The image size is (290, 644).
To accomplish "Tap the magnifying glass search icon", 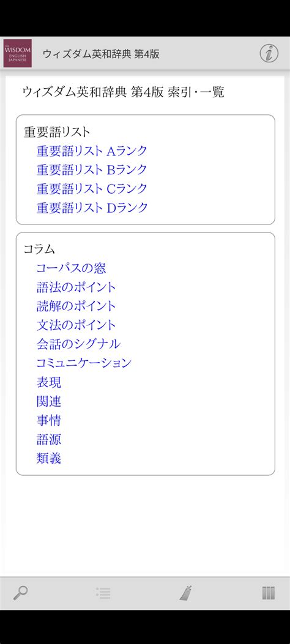I will [x=21, y=593].
